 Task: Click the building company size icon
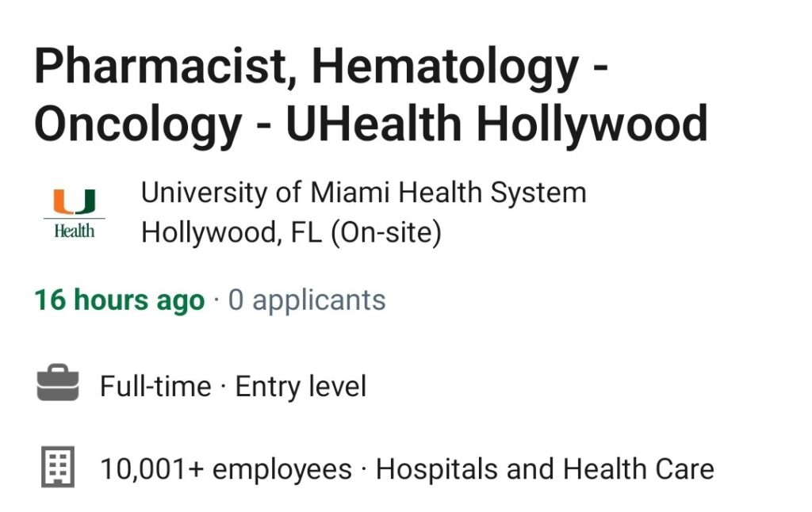[58, 467]
